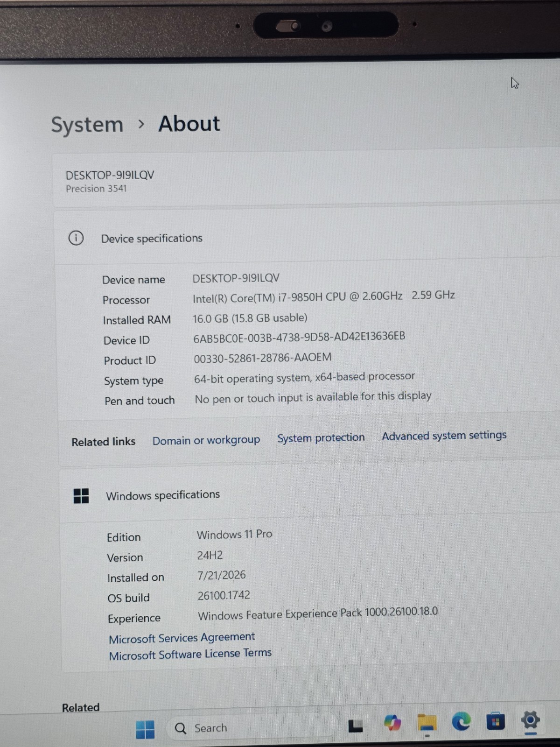Click the About page title

click(x=189, y=124)
